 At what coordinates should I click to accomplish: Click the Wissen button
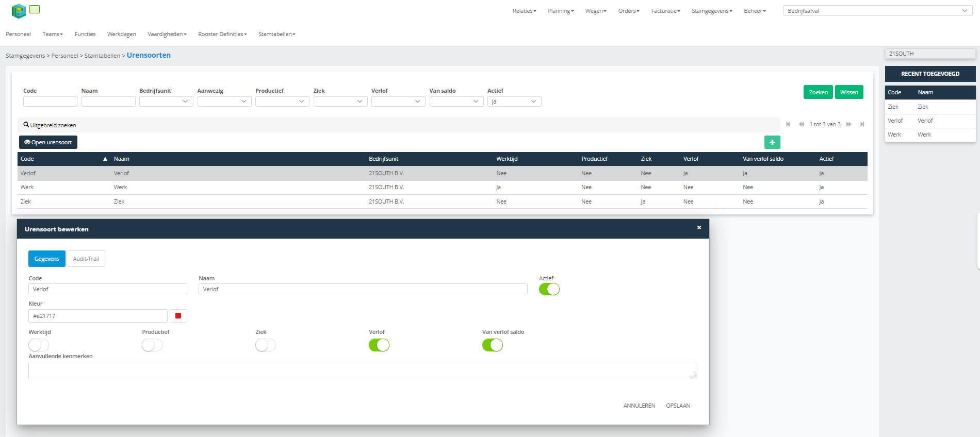point(849,92)
